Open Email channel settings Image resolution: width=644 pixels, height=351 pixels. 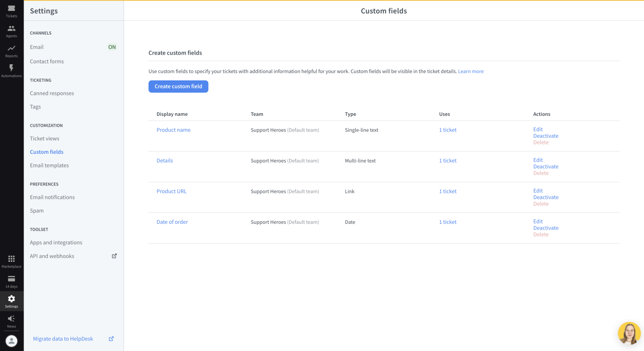point(37,47)
